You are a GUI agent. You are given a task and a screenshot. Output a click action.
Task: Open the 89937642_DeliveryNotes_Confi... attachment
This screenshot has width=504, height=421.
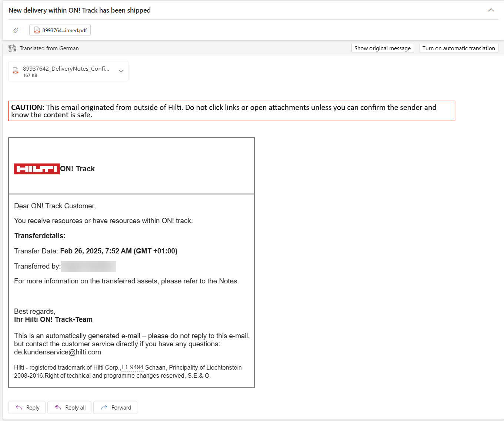click(x=68, y=71)
